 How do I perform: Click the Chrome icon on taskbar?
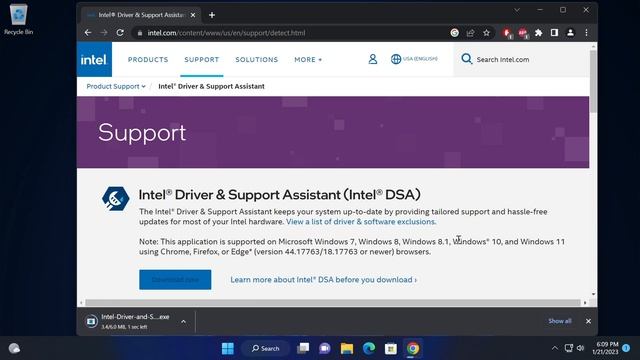[x=413, y=348]
